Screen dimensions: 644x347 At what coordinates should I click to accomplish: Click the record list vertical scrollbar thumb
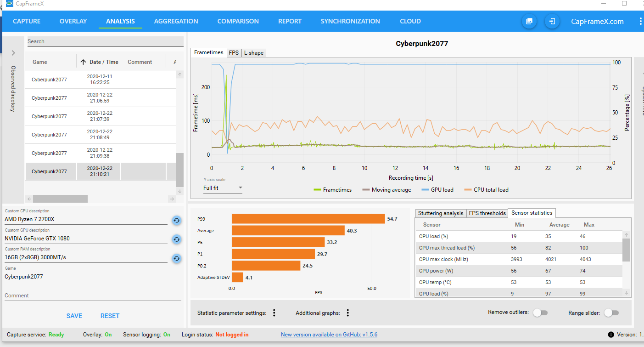pos(179,170)
